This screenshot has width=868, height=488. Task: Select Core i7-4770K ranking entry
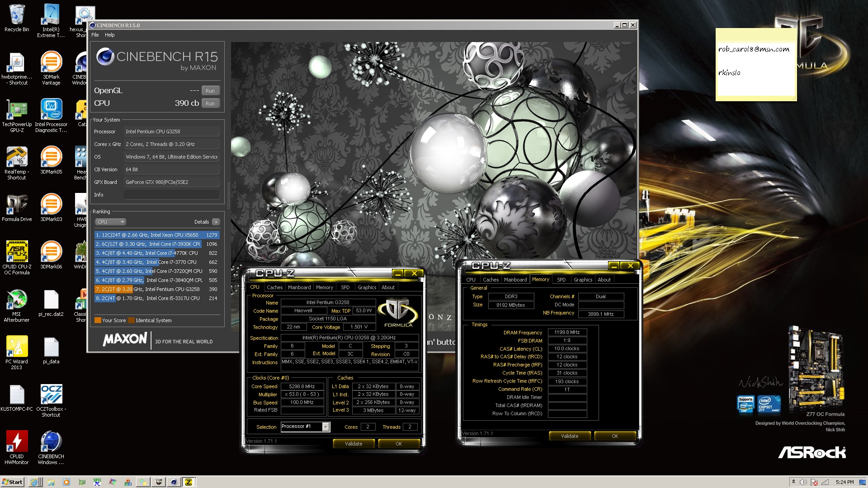pyautogui.click(x=157, y=253)
